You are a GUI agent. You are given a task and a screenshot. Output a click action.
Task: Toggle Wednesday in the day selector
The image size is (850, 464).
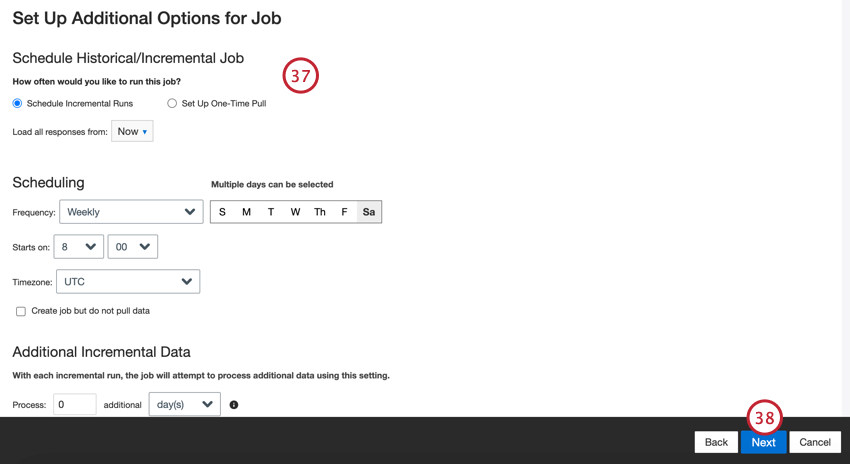click(x=295, y=212)
